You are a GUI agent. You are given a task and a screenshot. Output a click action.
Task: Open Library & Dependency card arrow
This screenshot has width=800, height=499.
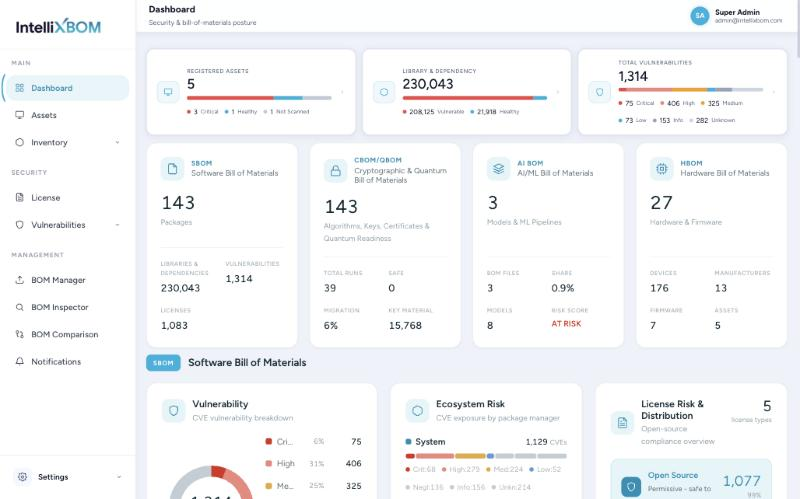(x=558, y=92)
